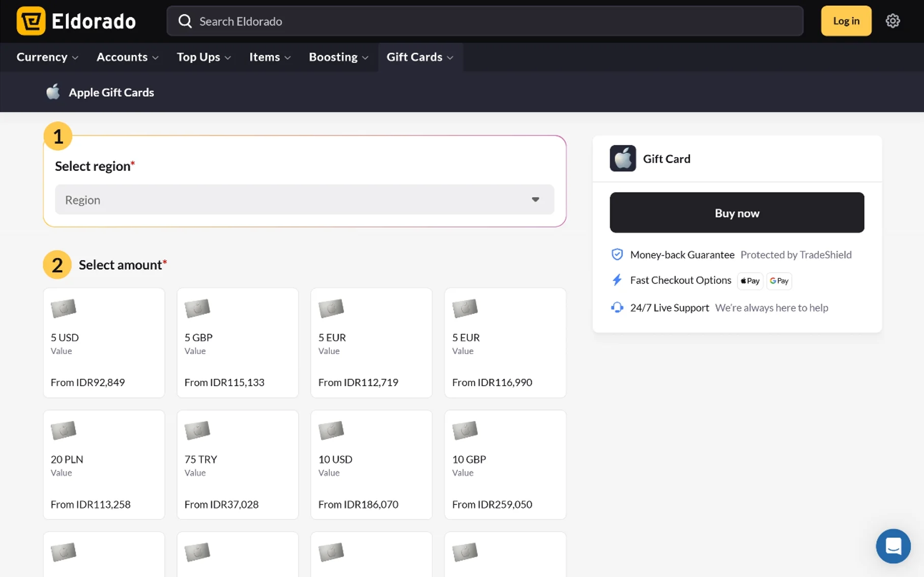The image size is (924, 577).
Task: Click the 10 GBP gift card image
Action: click(465, 430)
